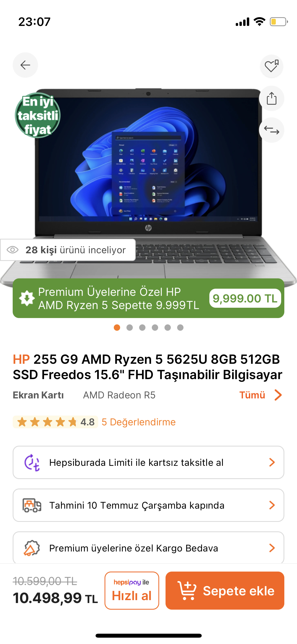The image size is (297, 644).
Task: Expand Premium üyelerine özel Kargo Bedava
Action: (x=148, y=548)
